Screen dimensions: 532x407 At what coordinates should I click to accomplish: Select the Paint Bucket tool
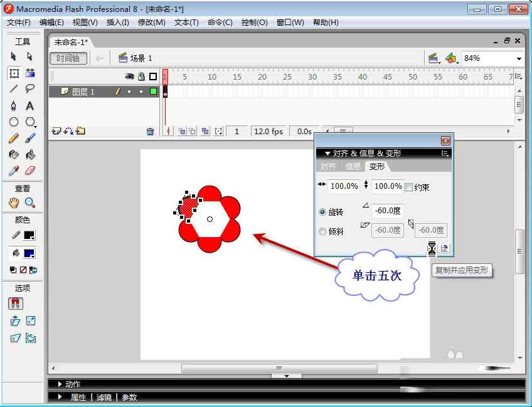30,155
